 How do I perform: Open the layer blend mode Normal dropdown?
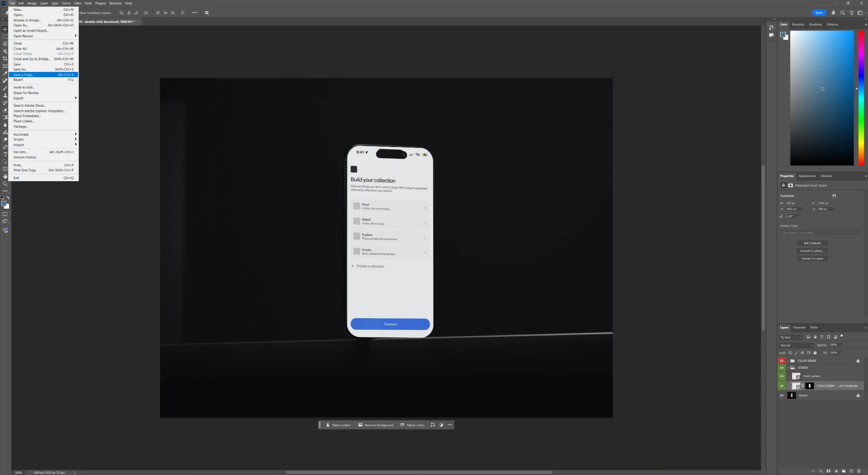pyautogui.click(x=797, y=345)
